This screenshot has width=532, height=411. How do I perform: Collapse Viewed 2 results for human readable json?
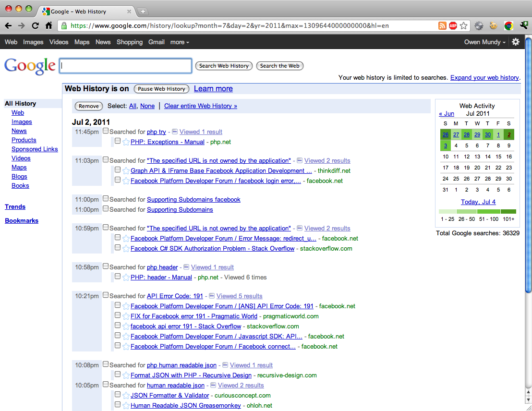pyautogui.click(x=213, y=386)
